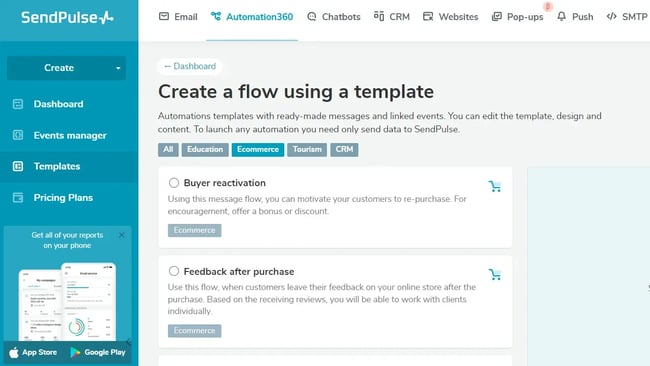The image size is (650, 366).
Task: Click the Websites icon in top navigation
Action: pos(428,17)
